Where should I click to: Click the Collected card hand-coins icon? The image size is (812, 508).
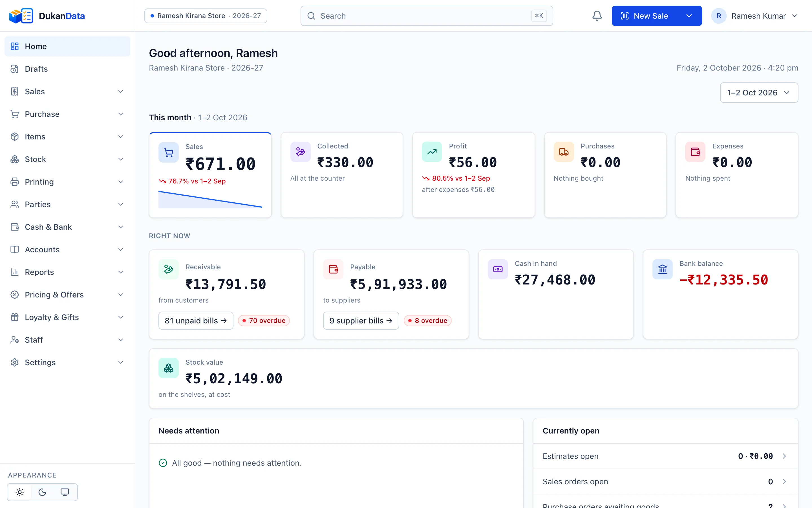click(x=300, y=152)
